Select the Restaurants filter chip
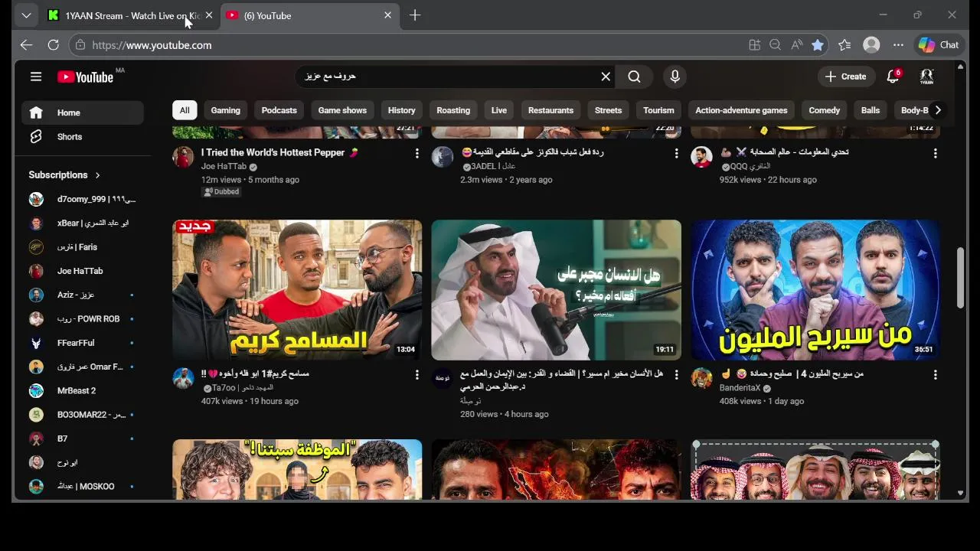Viewport: 980px width, 551px height. tap(550, 110)
